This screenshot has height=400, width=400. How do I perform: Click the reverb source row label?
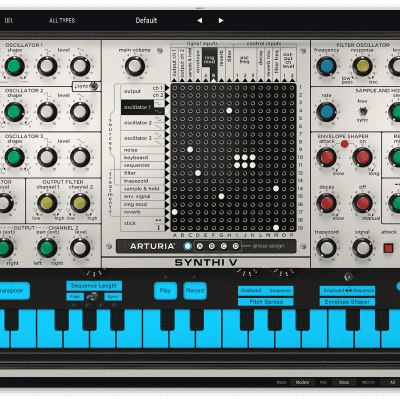[x=132, y=212]
